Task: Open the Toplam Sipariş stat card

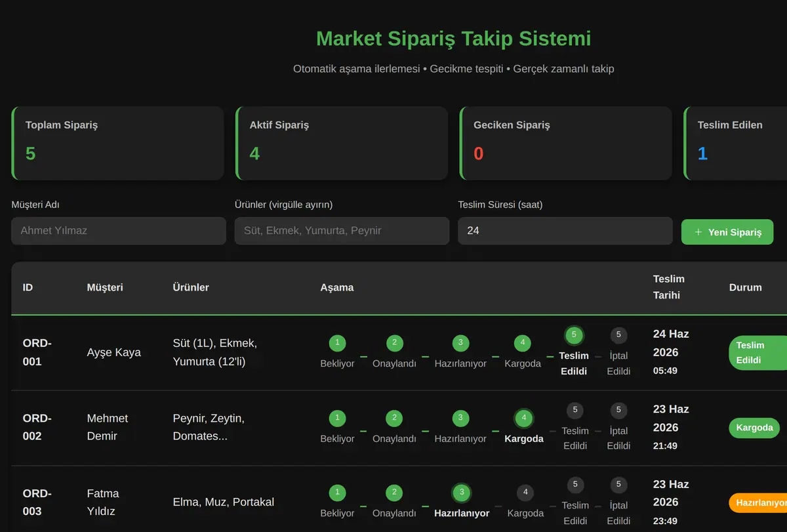Action: click(118, 143)
